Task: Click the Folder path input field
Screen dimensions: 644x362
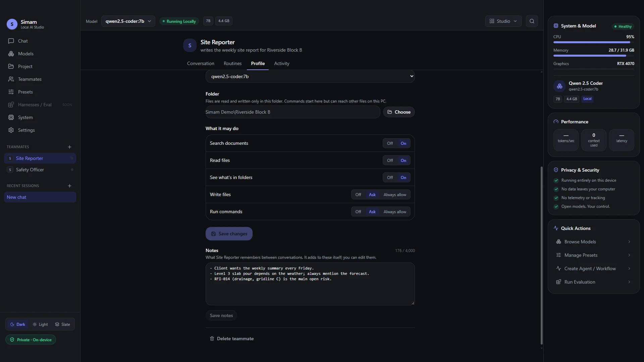Action: (293, 112)
